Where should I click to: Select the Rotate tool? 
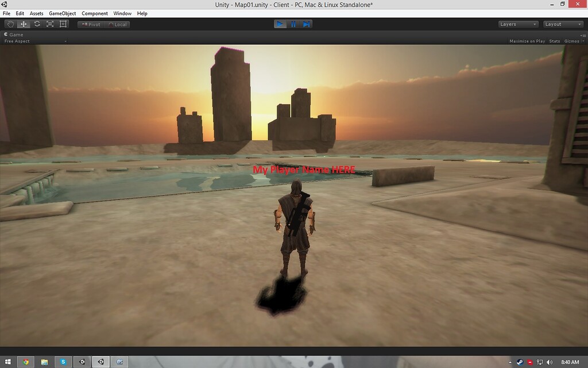click(x=36, y=24)
